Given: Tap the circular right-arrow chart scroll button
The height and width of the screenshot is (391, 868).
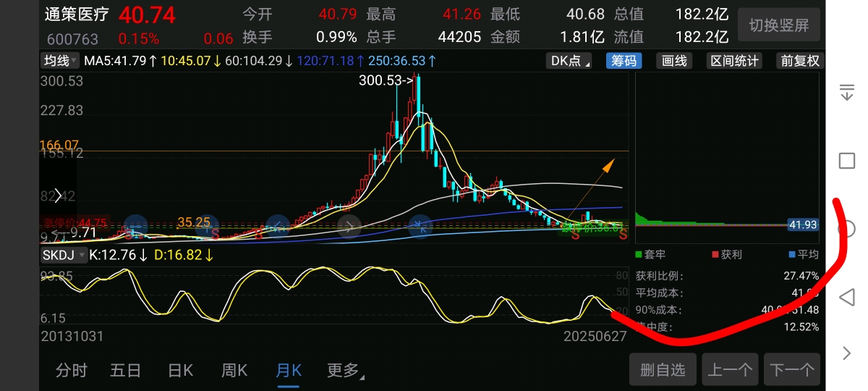Looking at the screenshot, I should (349, 227).
